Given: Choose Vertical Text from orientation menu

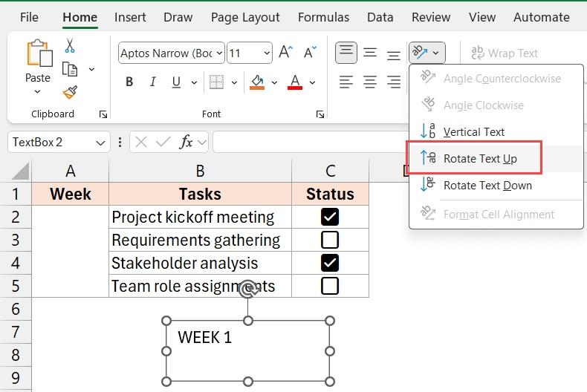Looking at the screenshot, I should (473, 132).
